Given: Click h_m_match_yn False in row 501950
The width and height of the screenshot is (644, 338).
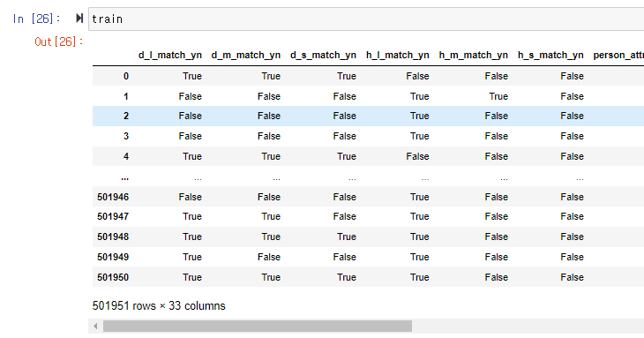Looking at the screenshot, I should [x=497, y=277].
